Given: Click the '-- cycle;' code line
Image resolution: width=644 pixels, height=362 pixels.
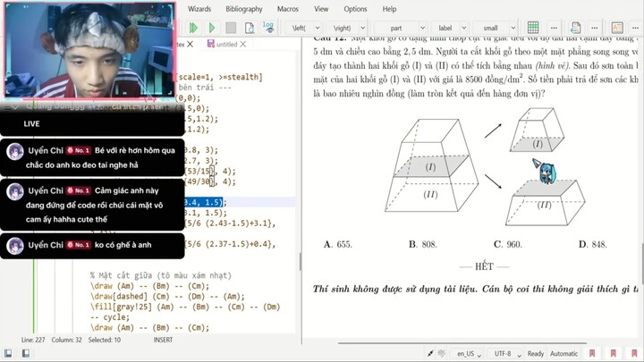Looking at the screenshot, I should pyautogui.click(x=110, y=317).
